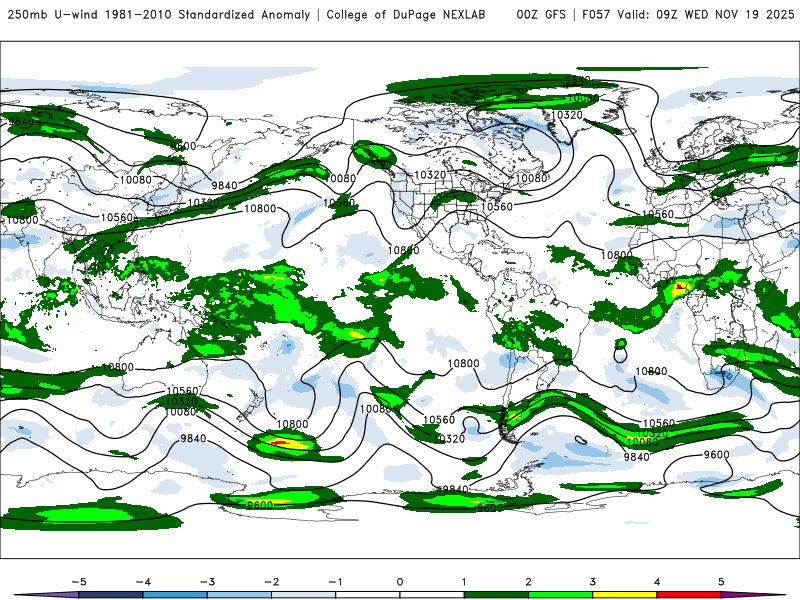Choose the pale blue -2 to -1 colorbar segment
The image size is (800, 600).
(x=304, y=595)
